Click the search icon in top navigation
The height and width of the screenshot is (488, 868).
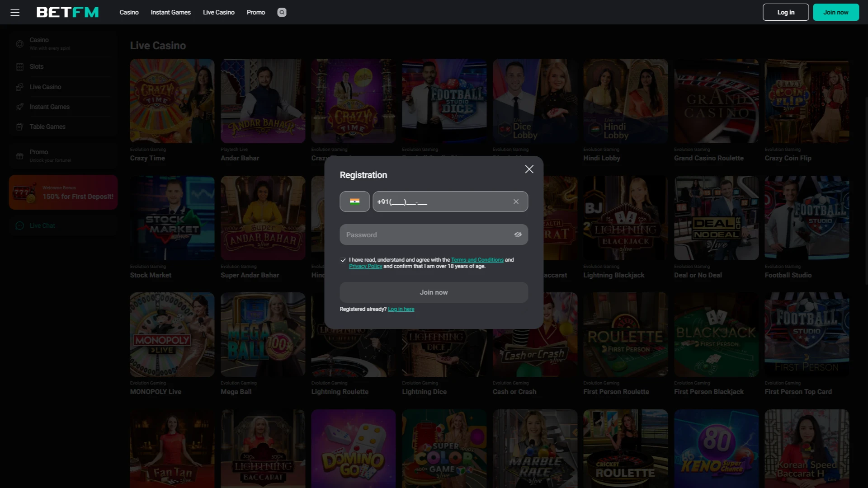[x=282, y=12]
